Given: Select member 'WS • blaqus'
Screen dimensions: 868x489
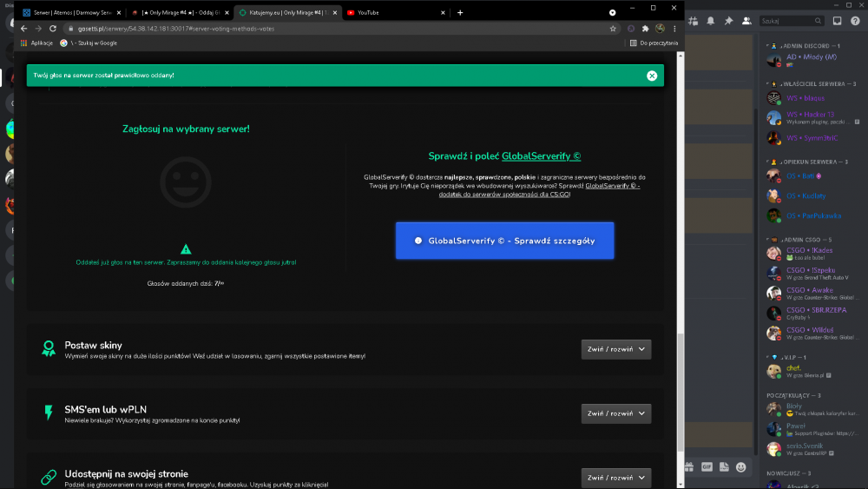Looking at the screenshot, I should coord(812,98).
